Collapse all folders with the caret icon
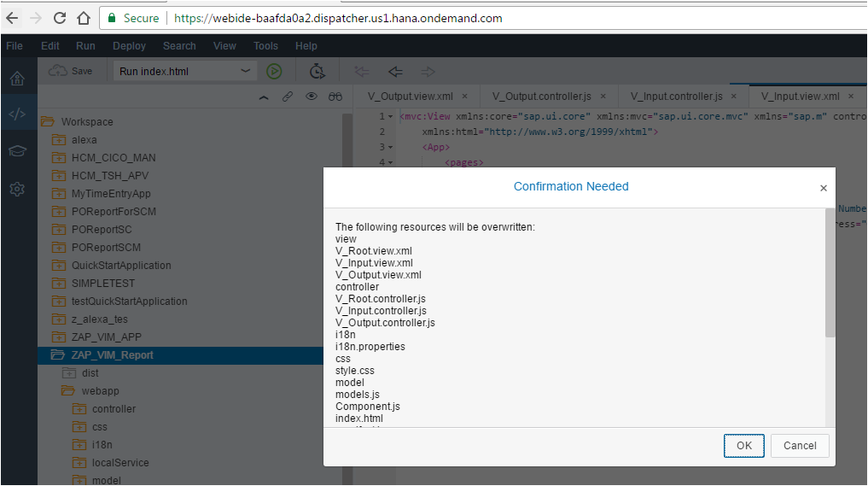 pyautogui.click(x=264, y=97)
